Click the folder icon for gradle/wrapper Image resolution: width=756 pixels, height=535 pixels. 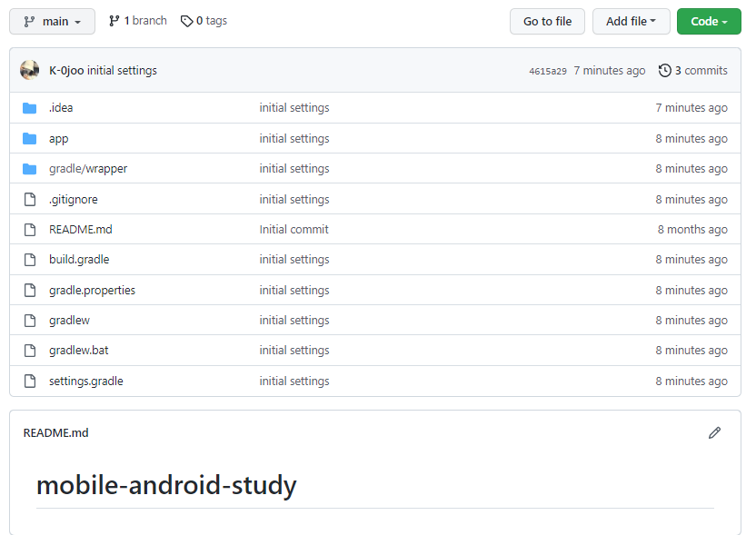point(29,169)
